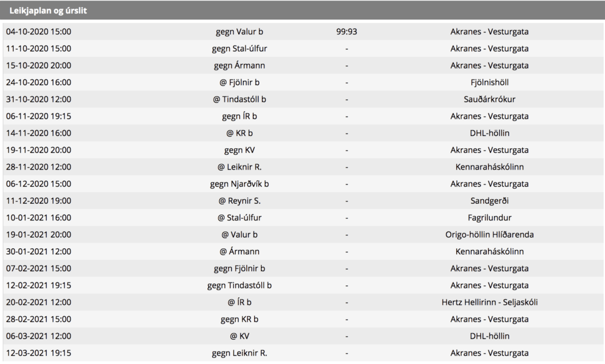The width and height of the screenshot is (605, 364).
Task: Select the @ Ármann fixture
Action: 239,252
